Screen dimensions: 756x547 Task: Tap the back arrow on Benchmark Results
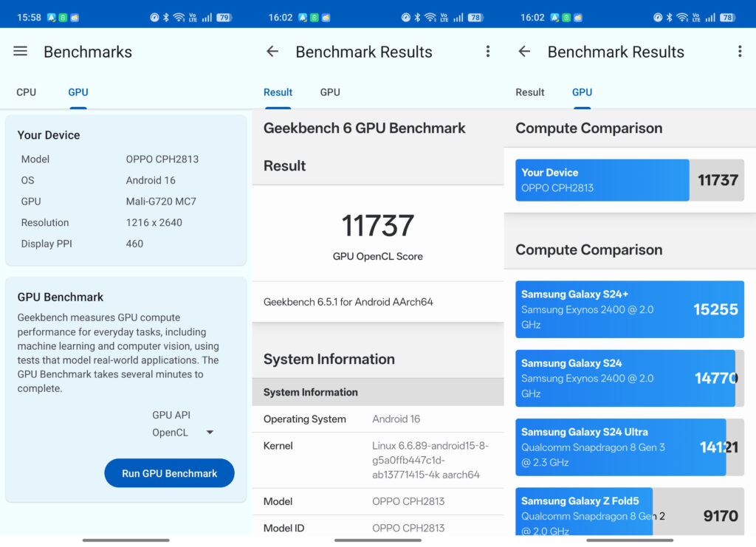[272, 52]
